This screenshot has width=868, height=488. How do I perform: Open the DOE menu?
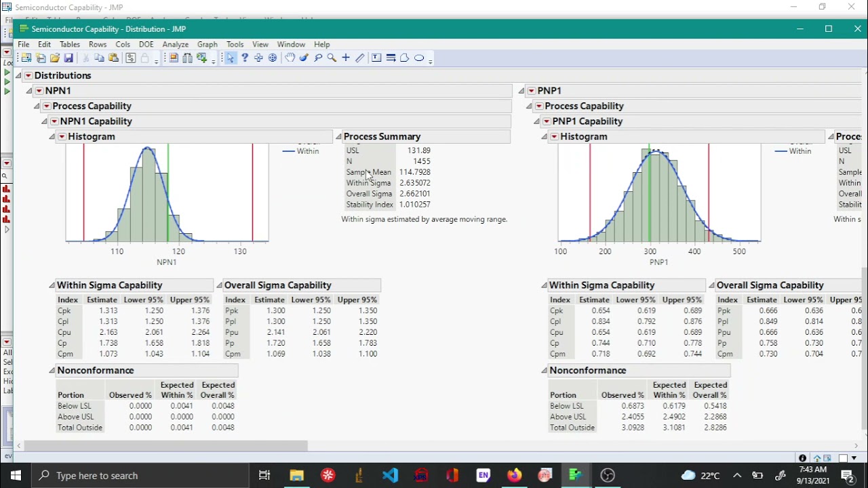click(146, 44)
